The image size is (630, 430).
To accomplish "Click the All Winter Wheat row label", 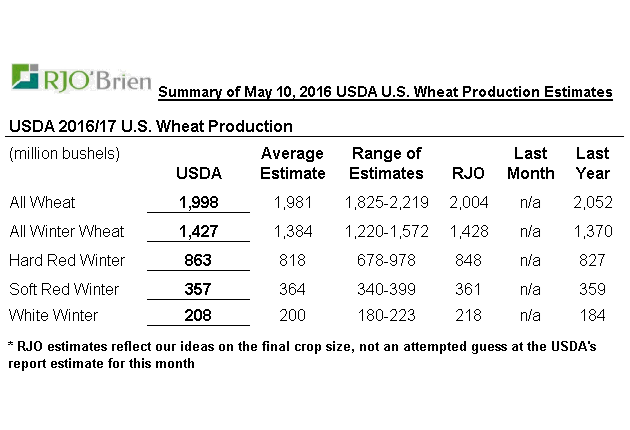I will click(x=66, y=231).
